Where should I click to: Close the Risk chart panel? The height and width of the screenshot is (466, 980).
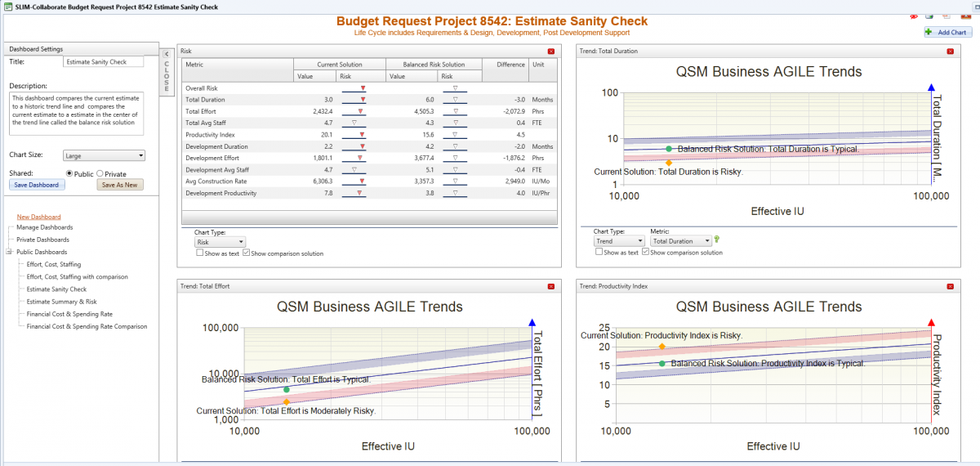point(551,51)
